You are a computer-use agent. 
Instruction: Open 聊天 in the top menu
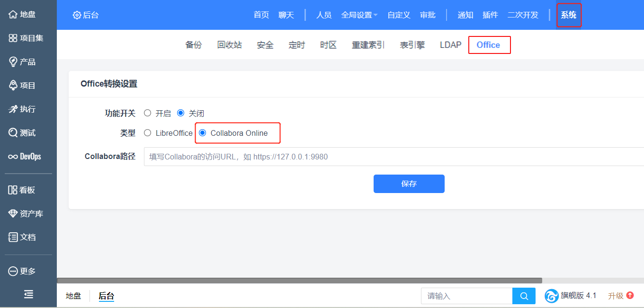pos(286,15)
